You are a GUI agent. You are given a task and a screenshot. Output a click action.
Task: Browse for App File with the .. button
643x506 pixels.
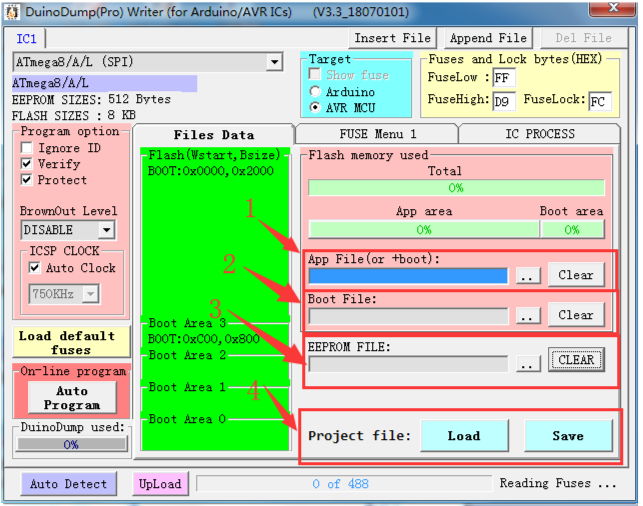[x=527, y=276]
